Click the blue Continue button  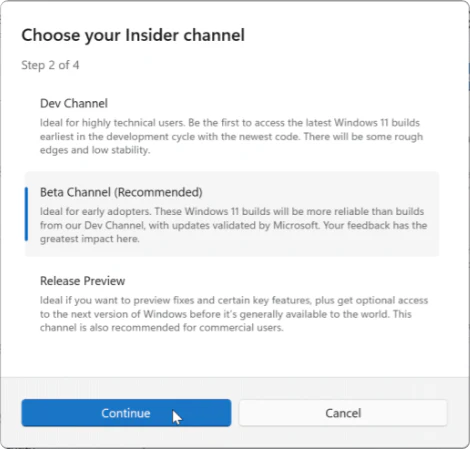(x=126, y=413)
